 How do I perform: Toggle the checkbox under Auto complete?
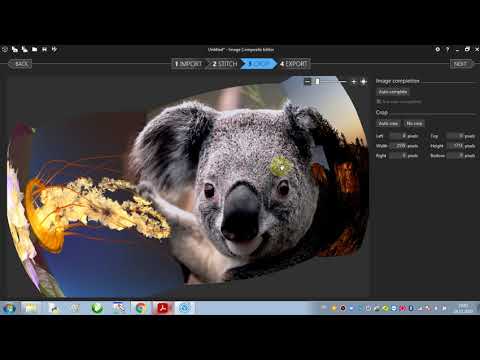379,101
